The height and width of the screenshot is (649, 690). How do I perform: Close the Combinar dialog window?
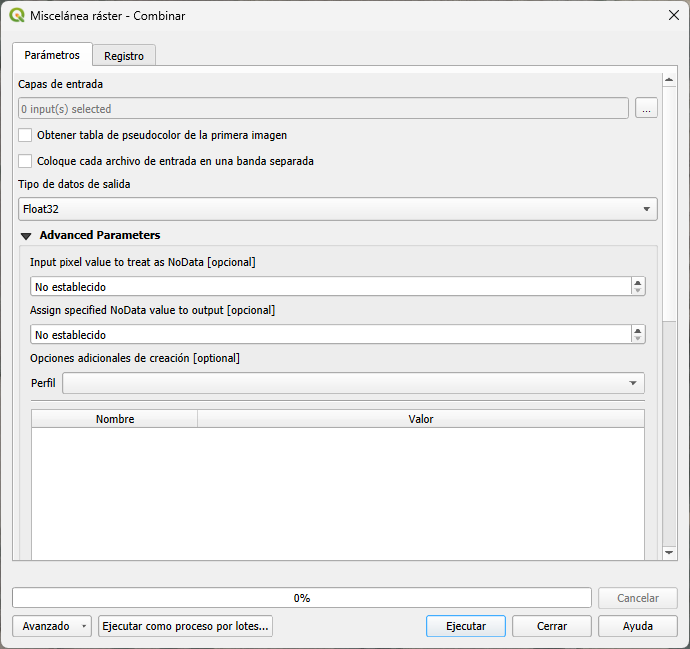point(672,16)
